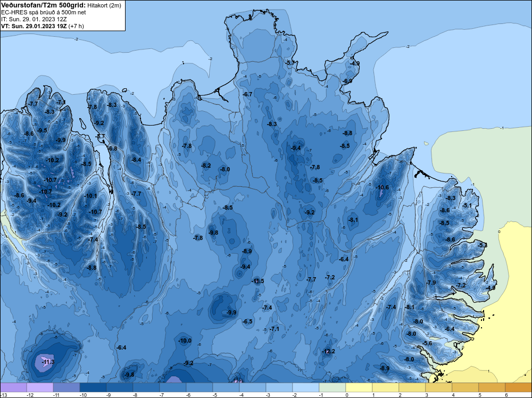Click the -6.8 temperature label
Image resolution: width=532 pixels, height=398 pixels.
point(112,148)
